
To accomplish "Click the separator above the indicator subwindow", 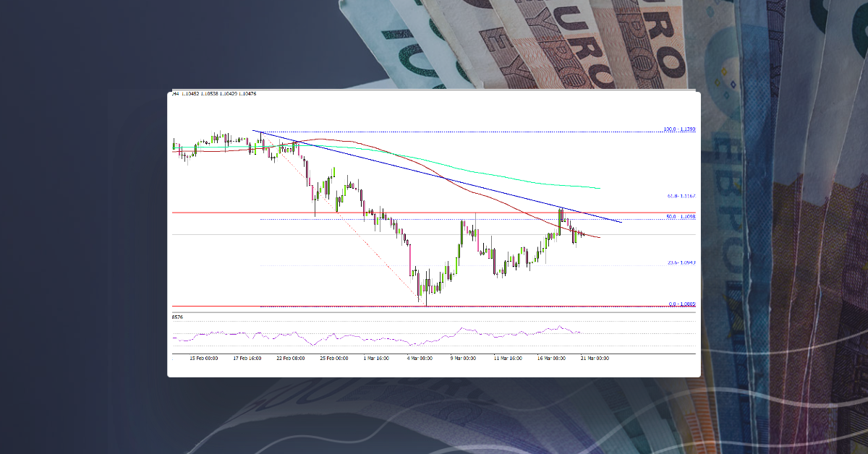I will 434,312.
